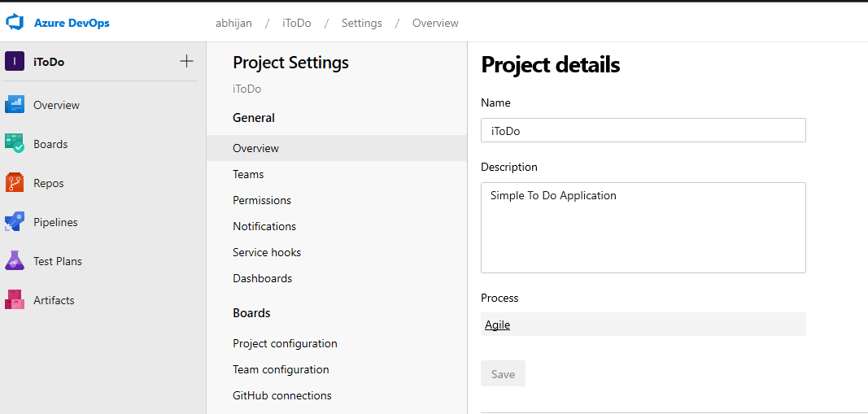Click the Test Plans label in sidebar
This screenshot has height=414, width=868.
coord(58,261)
